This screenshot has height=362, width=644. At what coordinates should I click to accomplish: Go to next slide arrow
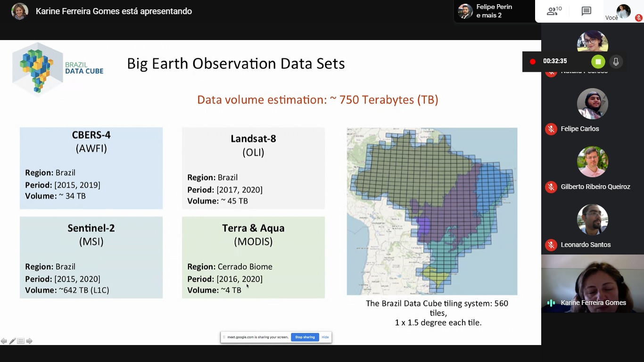coord(29,341)
